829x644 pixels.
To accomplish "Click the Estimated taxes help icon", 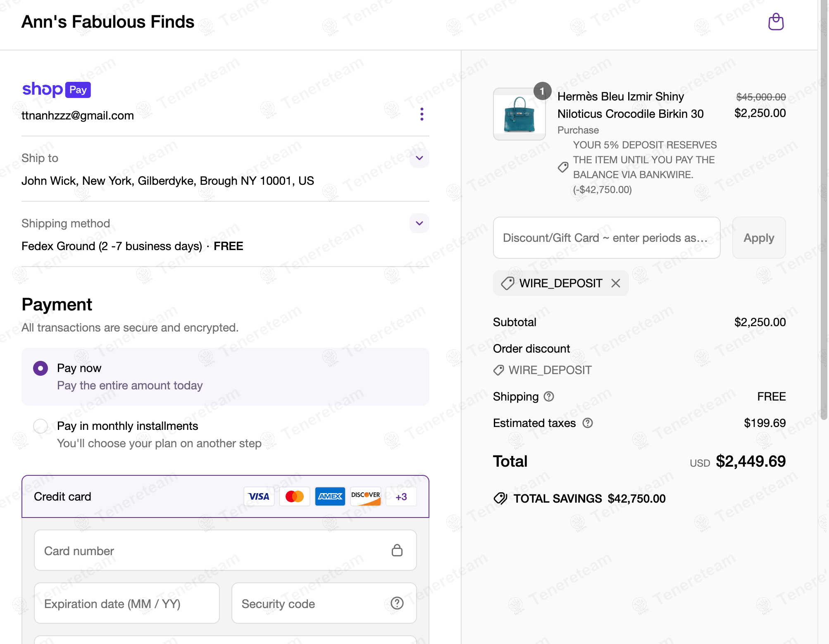I will pyautogui.click(x=587, y=423).
